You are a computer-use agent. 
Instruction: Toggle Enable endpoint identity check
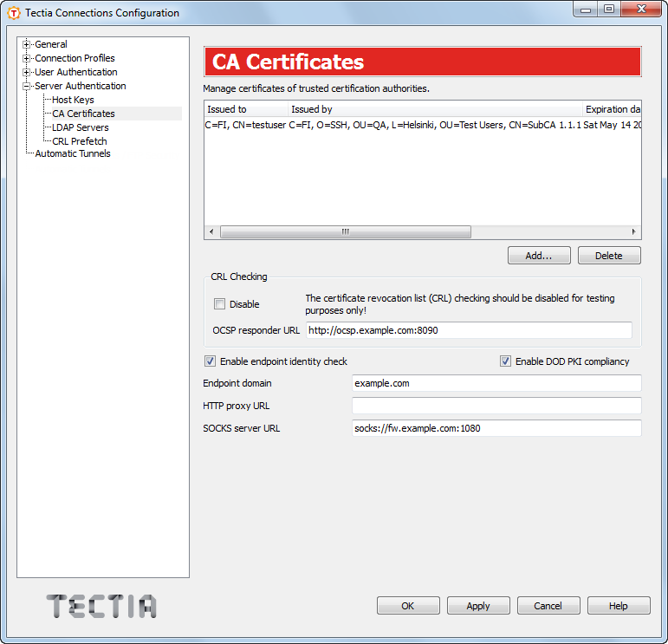pos(210,361)
